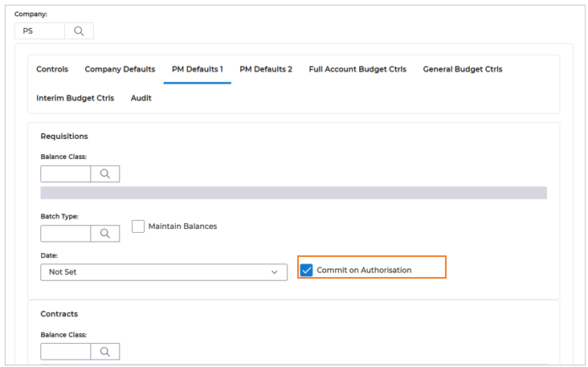Open Interim Budget Ctrls tab
The width and height of the screenshot is (588, 367).
tap(75, 98)
